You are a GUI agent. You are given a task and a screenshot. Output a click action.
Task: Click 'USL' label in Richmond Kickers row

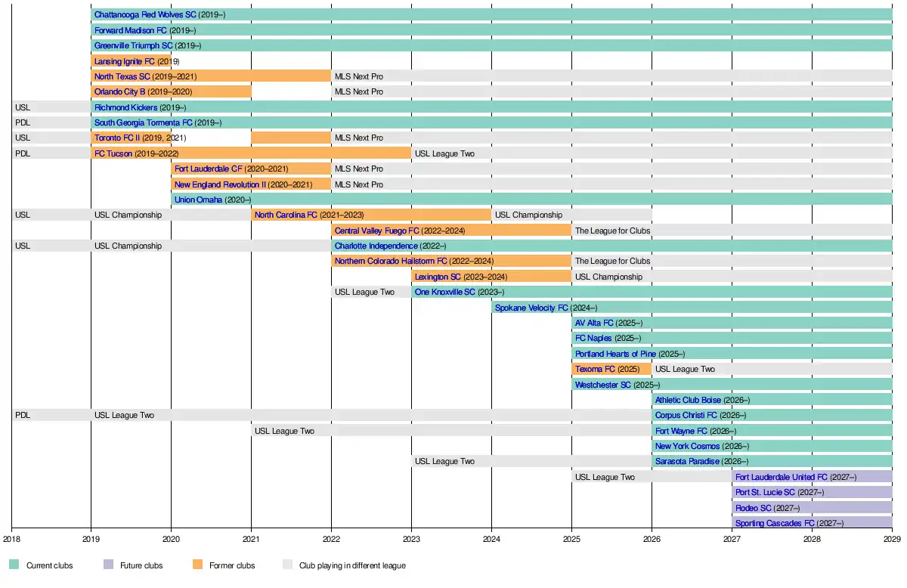click(x=23, y=107)
